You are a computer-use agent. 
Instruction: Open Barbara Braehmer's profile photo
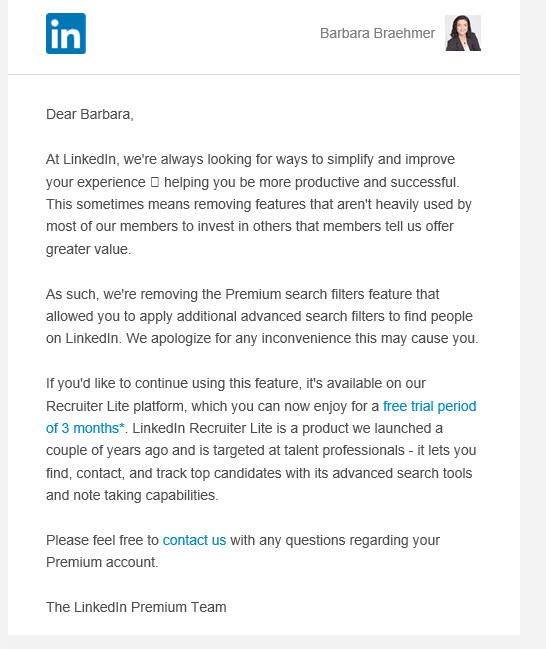pyautogui.click(x=463, y=33)
